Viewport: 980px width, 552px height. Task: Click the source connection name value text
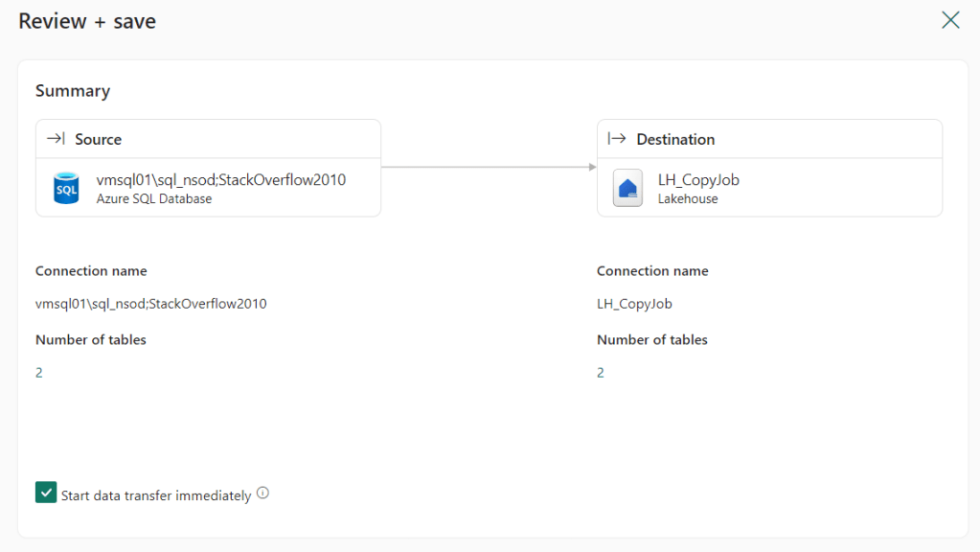coord(150,304)
